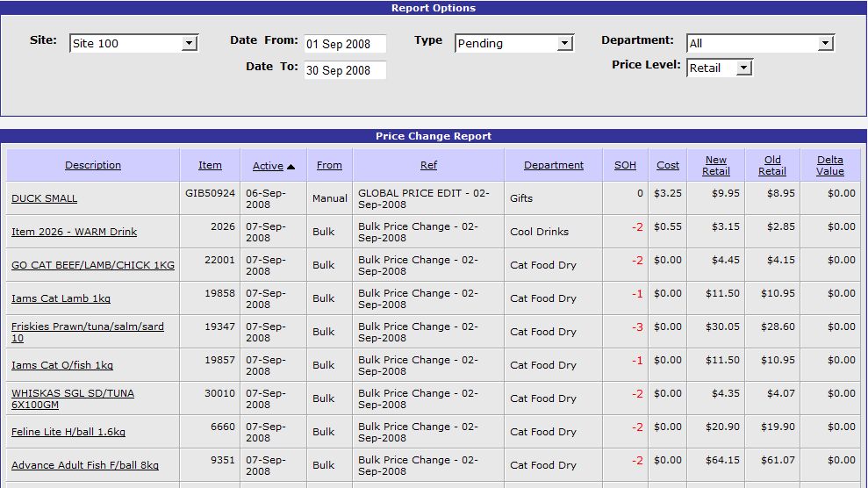The image size is (868, 488).
Task: Click SOH value 0 for DUCK SMALL
Action: 640,193
